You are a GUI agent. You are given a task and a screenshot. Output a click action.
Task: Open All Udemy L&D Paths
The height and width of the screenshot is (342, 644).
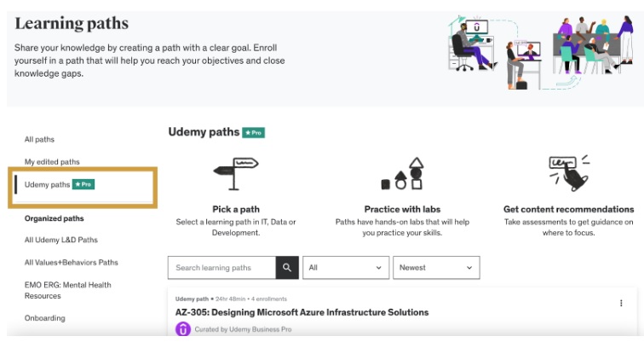(x=61, y=241)
